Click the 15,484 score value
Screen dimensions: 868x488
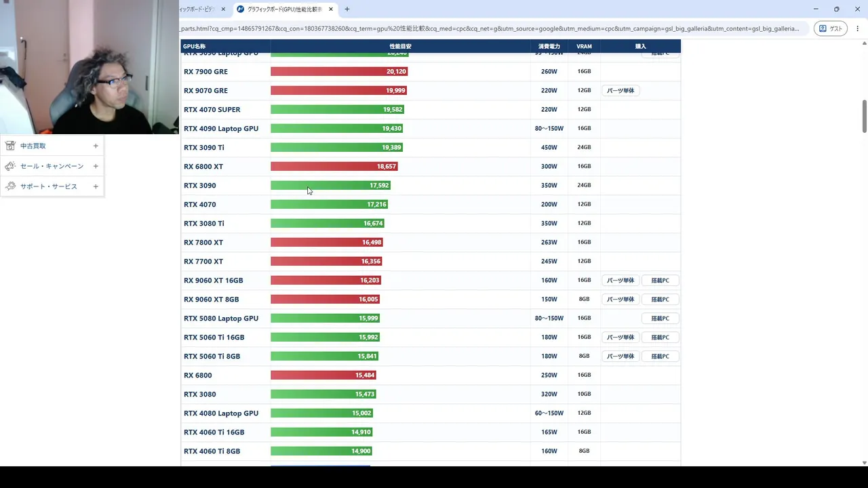[365, 375]
